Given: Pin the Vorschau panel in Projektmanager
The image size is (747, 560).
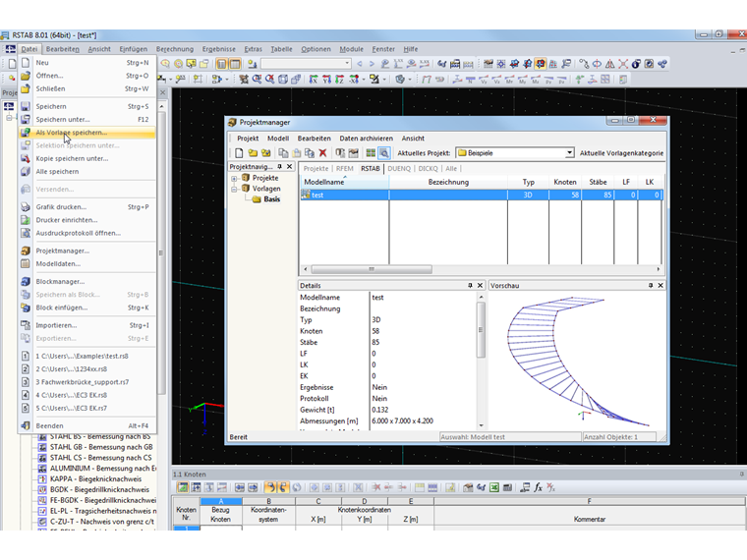Looking at the screenshot, I should 651,285.
